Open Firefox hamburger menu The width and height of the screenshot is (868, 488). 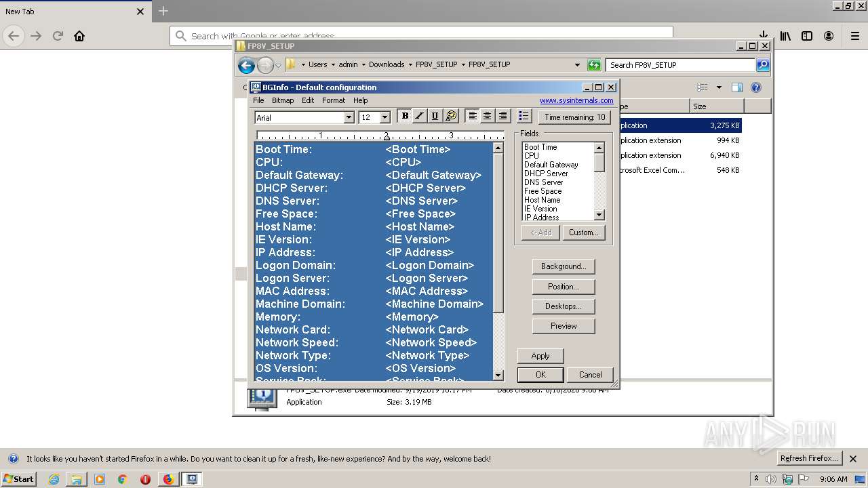point(856,37)
